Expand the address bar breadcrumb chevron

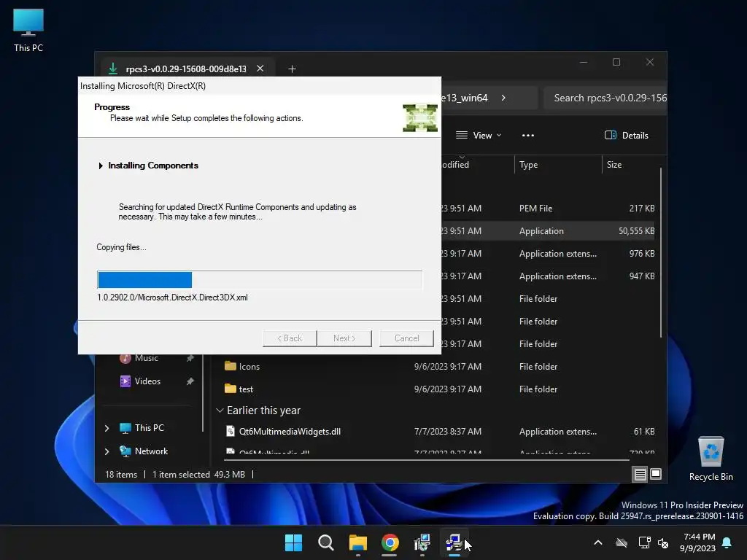pyautogui.click(x=503, y=98)
